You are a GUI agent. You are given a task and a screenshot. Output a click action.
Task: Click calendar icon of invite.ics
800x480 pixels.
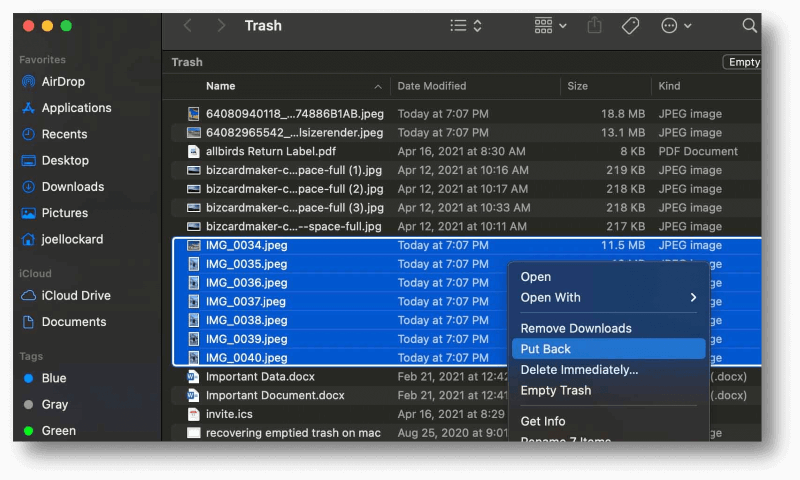193,415
